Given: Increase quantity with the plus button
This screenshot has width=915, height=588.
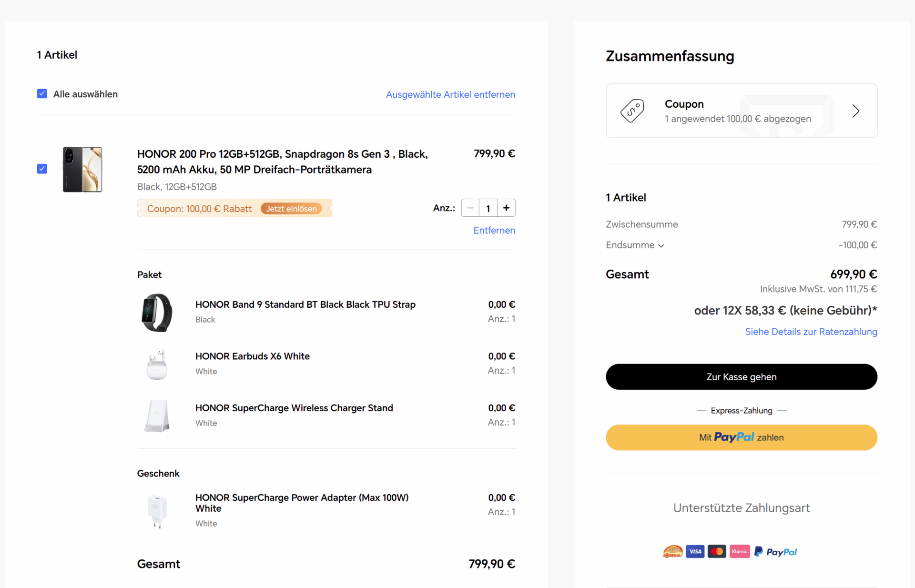Looking at the screenshot, I should (x=506, y=208).
